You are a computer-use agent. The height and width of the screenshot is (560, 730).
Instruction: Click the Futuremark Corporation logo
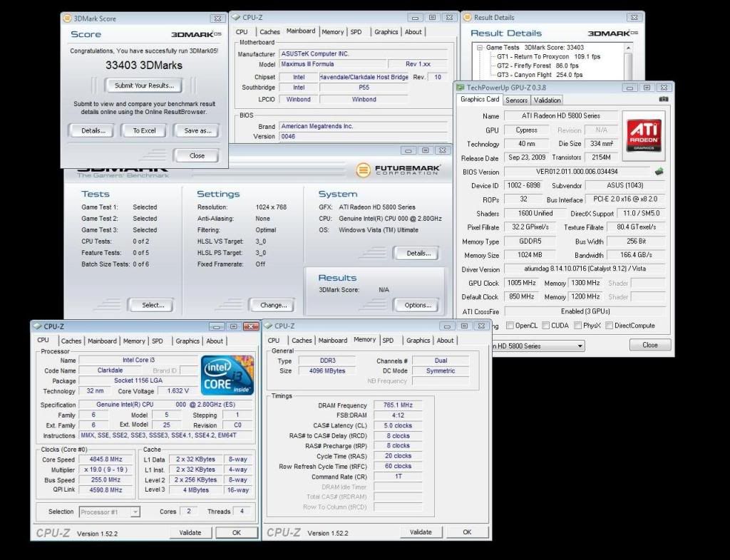(x=399, y=170)
